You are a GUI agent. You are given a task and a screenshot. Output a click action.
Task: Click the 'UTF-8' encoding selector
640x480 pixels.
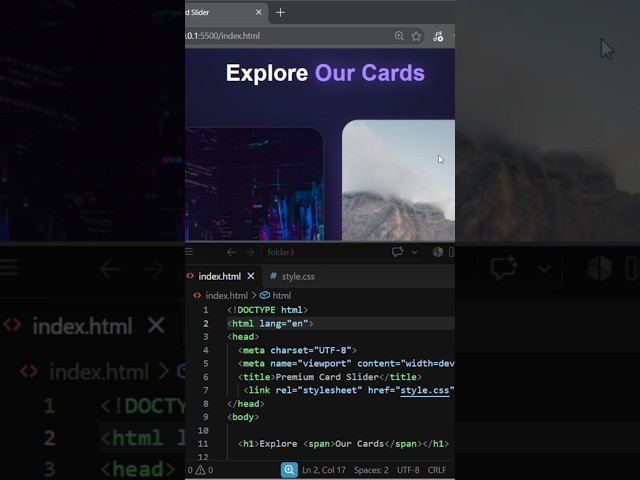[408, 470]
